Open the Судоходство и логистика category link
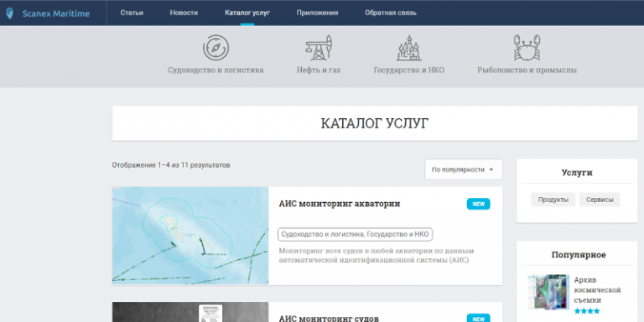644x322 pixels. (216, 70)
